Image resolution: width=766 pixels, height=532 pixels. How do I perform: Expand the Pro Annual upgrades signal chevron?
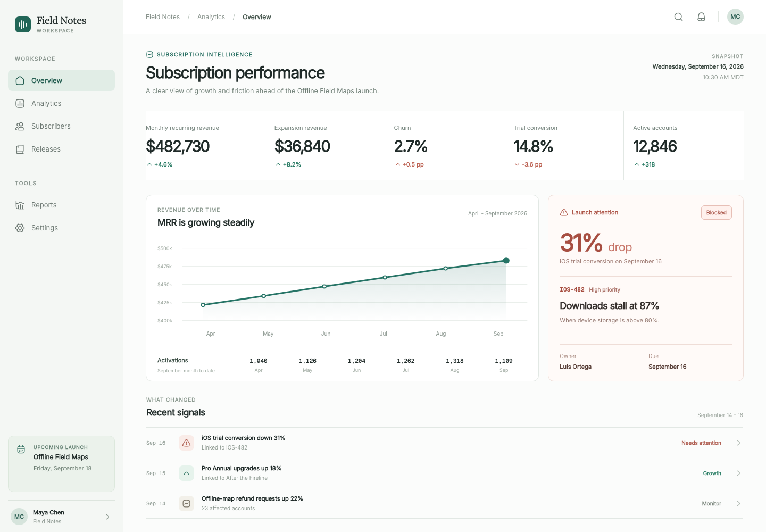coord(738,473)
